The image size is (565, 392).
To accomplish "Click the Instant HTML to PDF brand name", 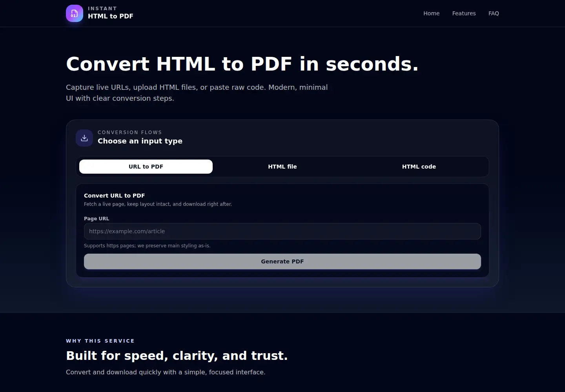I will (111, 13).
